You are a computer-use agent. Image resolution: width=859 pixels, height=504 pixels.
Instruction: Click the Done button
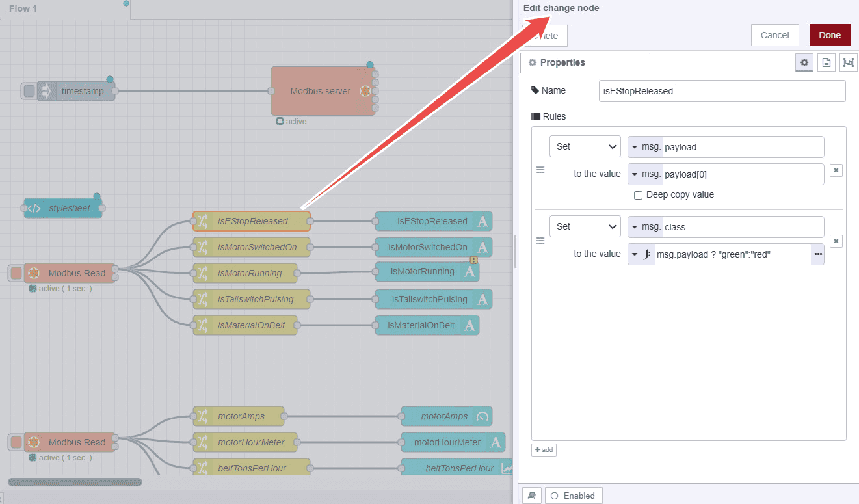point(830,34)
